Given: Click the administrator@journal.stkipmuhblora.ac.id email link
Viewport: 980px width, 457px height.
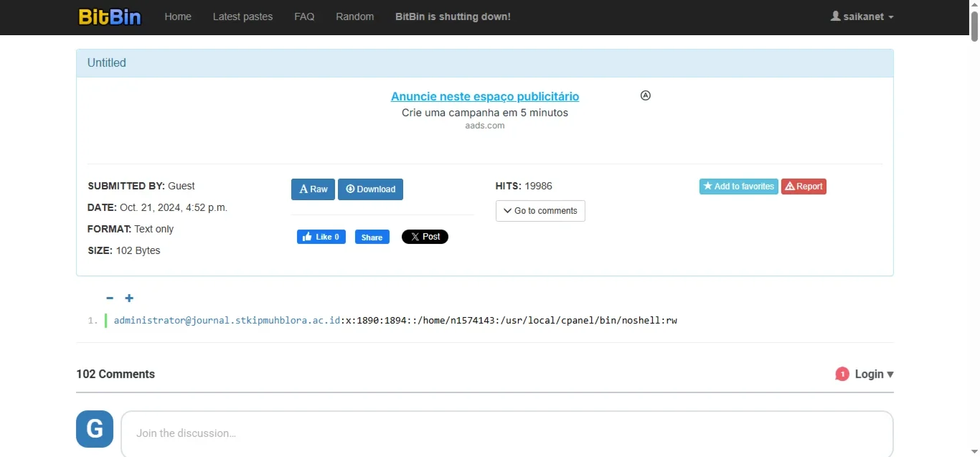Looking at the screenshot, I should 227,320.
